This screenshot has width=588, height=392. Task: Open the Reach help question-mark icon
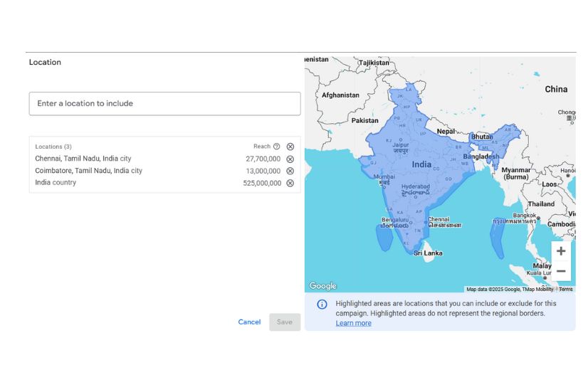277,147
